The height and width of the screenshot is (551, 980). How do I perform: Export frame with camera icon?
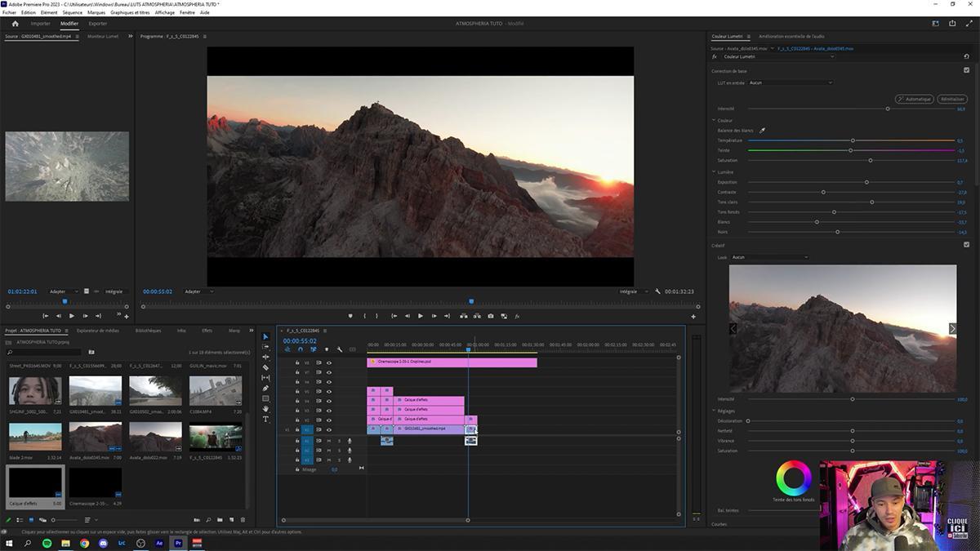click(490, 316)
